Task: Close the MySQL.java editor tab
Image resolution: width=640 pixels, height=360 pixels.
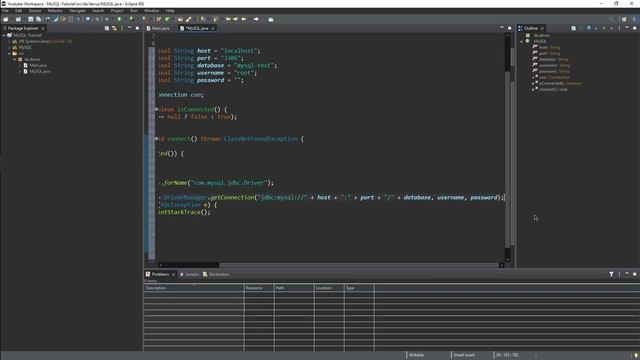Action: pyautogui.click(x=213, y=29)
